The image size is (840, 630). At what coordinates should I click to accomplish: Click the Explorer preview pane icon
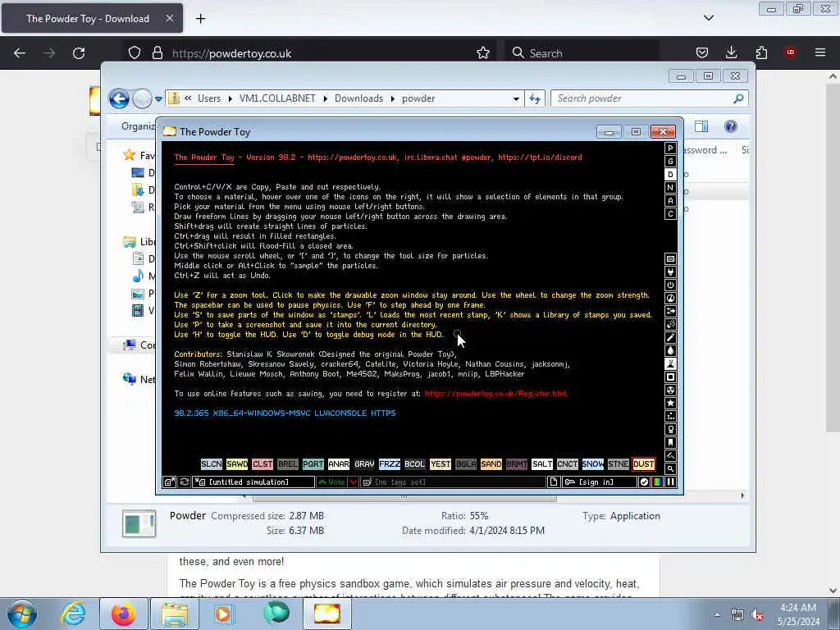(701, 126)
